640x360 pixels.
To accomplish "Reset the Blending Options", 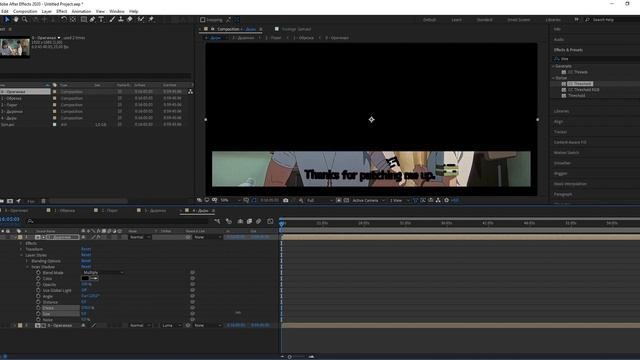I will [x=86, y=261].
